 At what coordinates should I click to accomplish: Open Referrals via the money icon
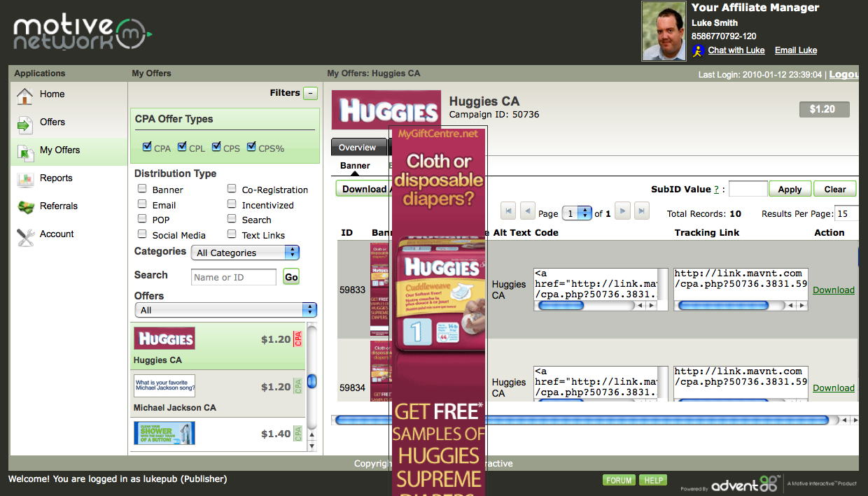(25, 207)
